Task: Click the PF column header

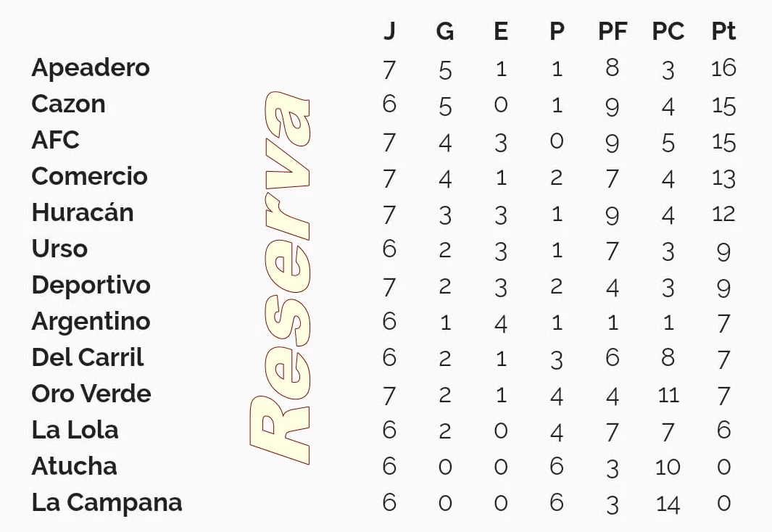Action: (613, 31)
